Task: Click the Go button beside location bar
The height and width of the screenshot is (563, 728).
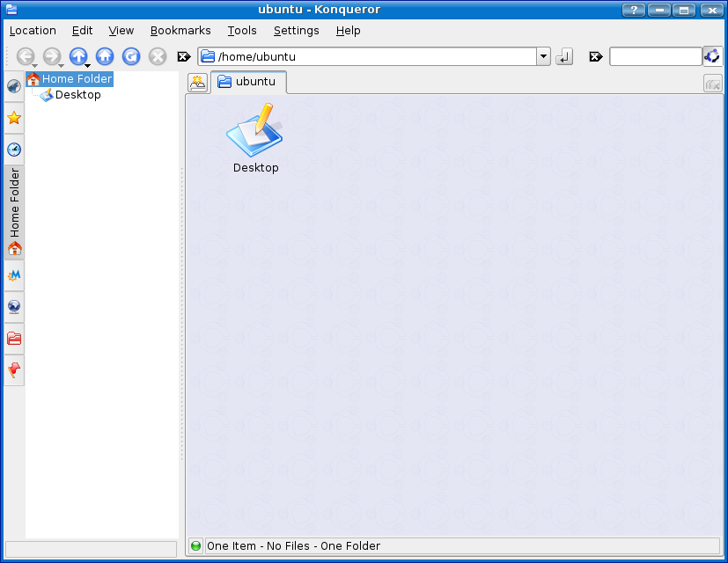Action: coord(564,57)
